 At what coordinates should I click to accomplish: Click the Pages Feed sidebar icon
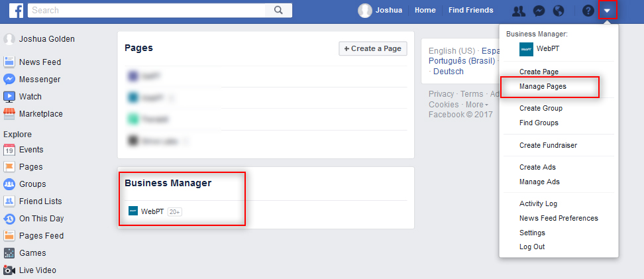[9, 236]
